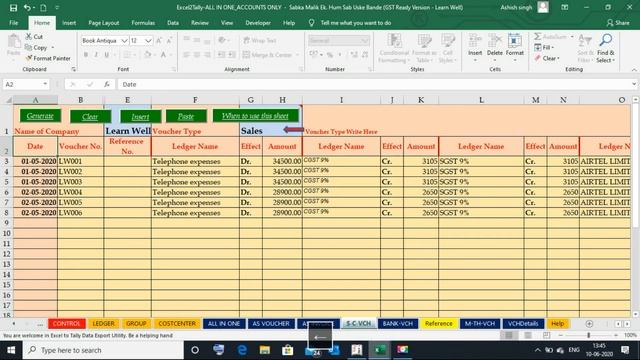Expand the number format dropdown
The image size is (640, 360).
[364, 40]
